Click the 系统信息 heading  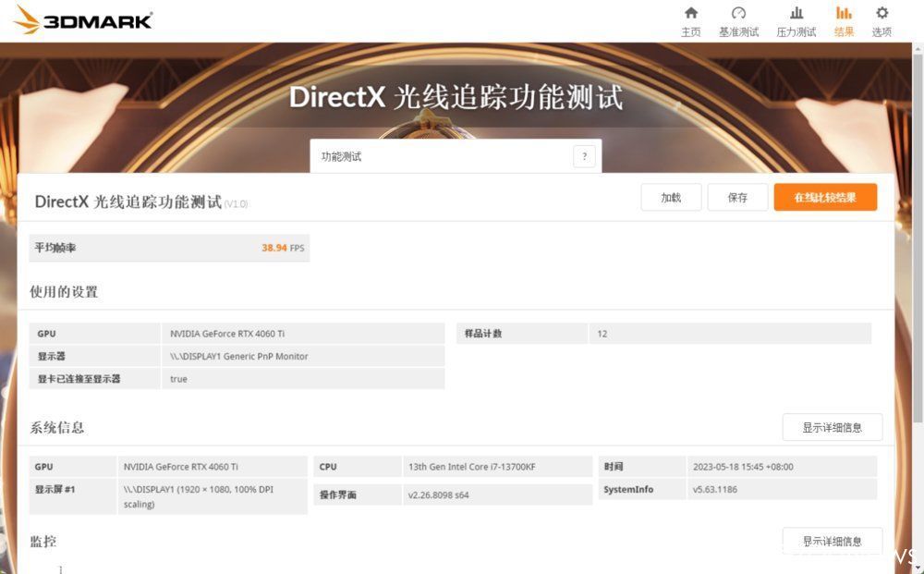click(x=57, y=427)
